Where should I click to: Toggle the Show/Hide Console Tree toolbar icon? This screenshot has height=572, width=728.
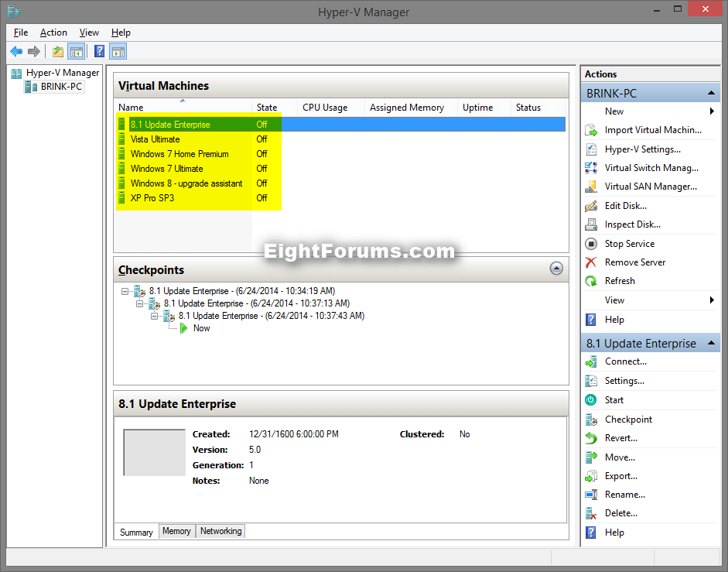(76, 51)
